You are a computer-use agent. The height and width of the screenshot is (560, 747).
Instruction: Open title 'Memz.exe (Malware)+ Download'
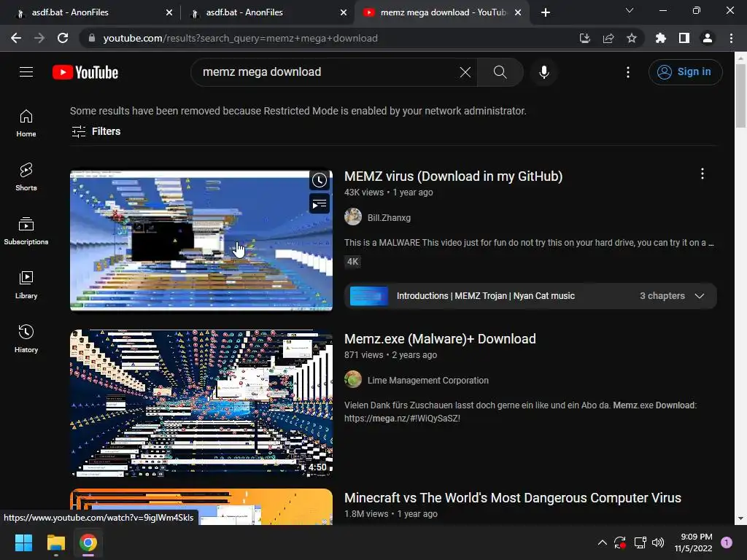click(x=440, y=338)
